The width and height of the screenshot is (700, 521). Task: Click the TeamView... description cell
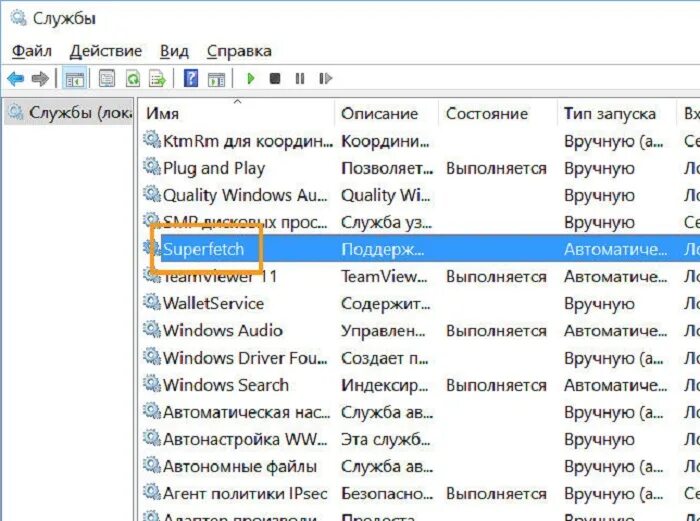tap(384, 277)
